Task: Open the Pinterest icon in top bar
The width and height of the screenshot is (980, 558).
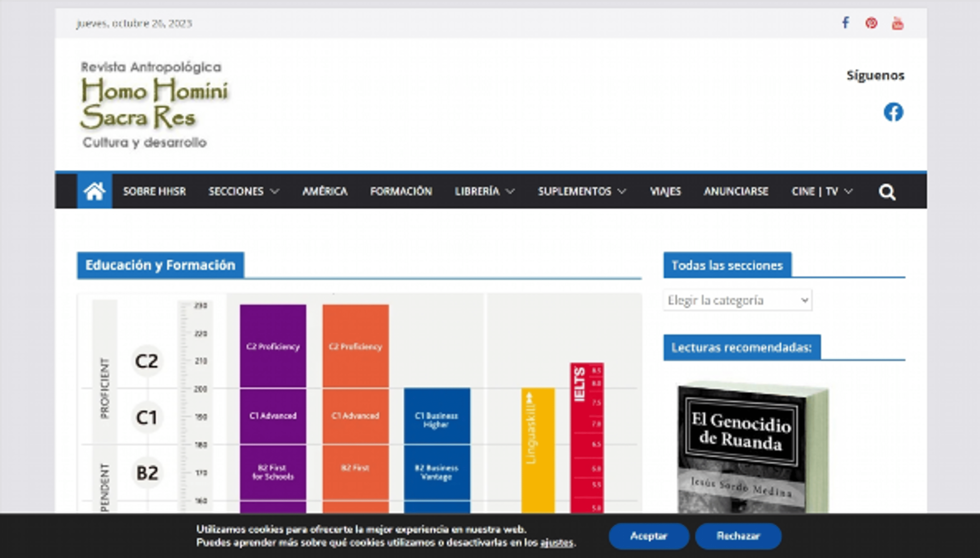Action: (871, 23)
